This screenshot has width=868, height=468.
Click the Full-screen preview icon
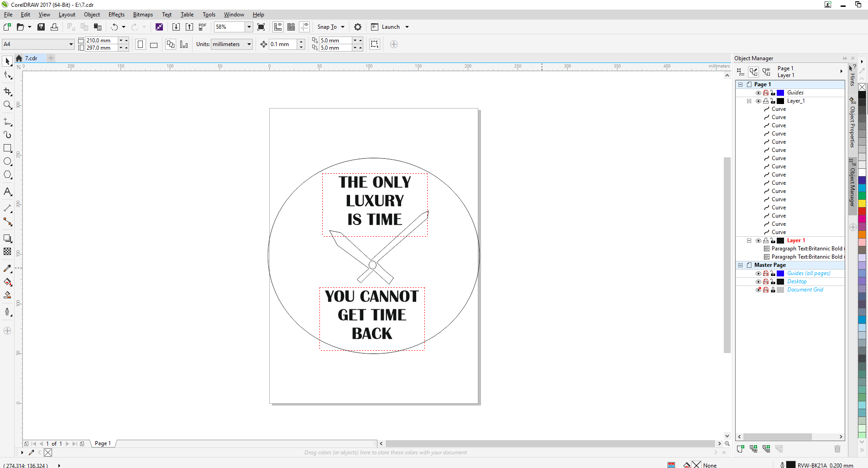[261, 27]
